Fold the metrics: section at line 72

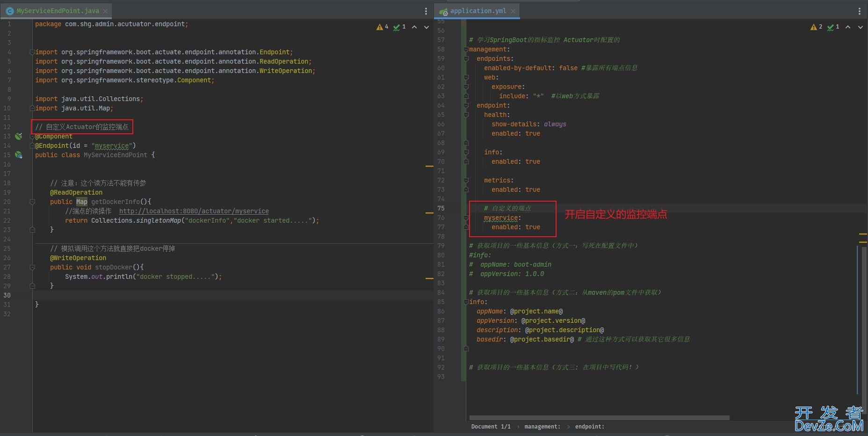coord(466,180)
